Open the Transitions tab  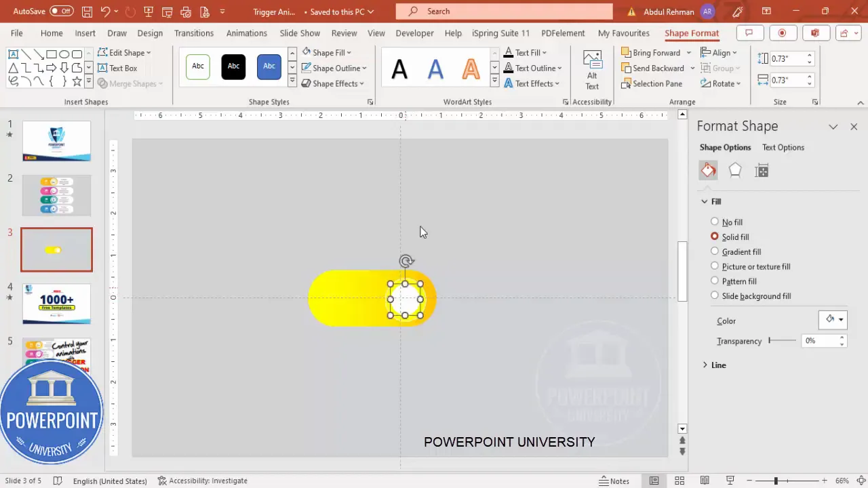(194, 33)
